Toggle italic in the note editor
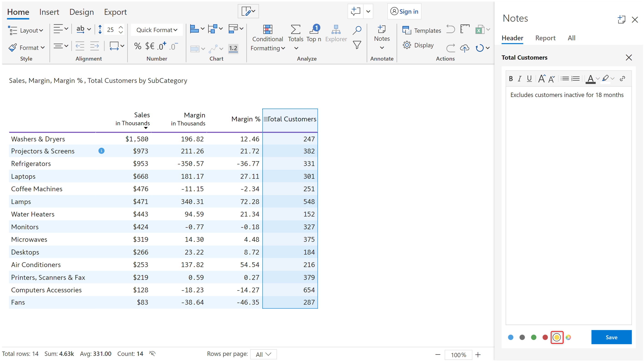 pyautogui.click(x=520, y=79)
